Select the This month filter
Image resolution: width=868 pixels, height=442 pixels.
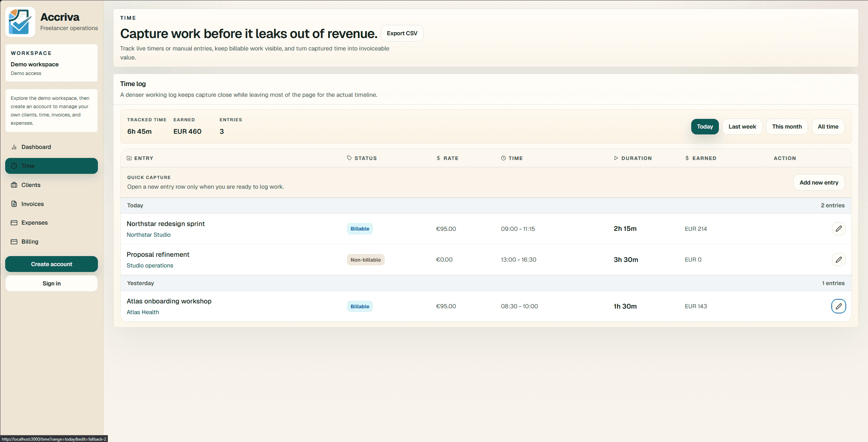point(787,126)
